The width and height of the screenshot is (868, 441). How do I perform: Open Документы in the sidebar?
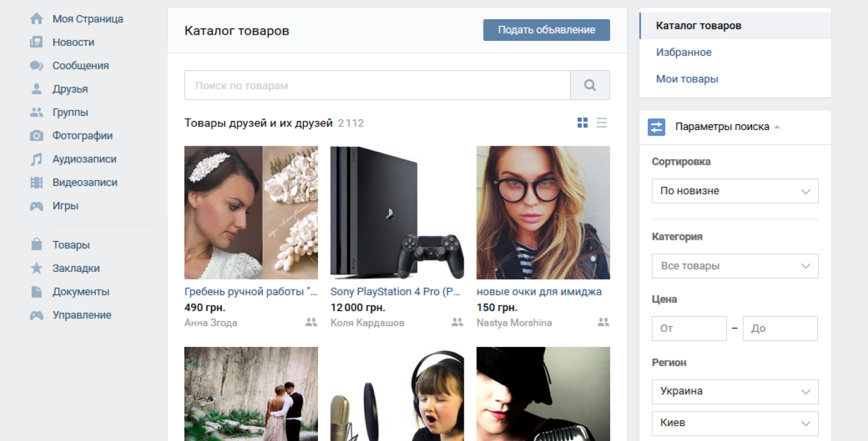[x=81, y=292]
